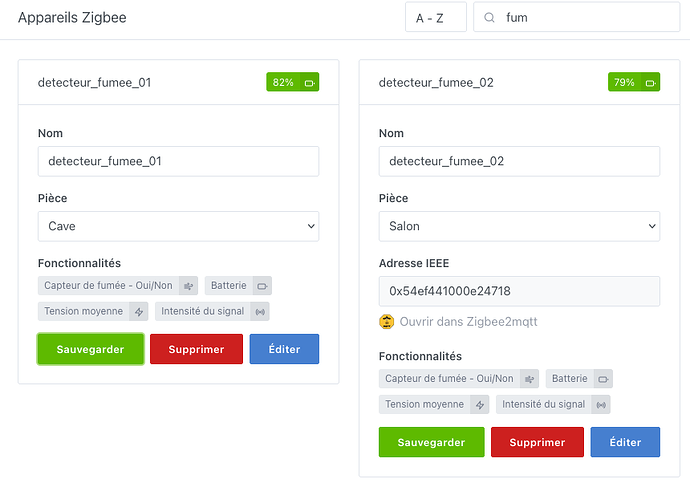Screen dimensions: 690x483
Task: Click the Zigbee2mqtt bee logo icon
Action: [386, 322]
